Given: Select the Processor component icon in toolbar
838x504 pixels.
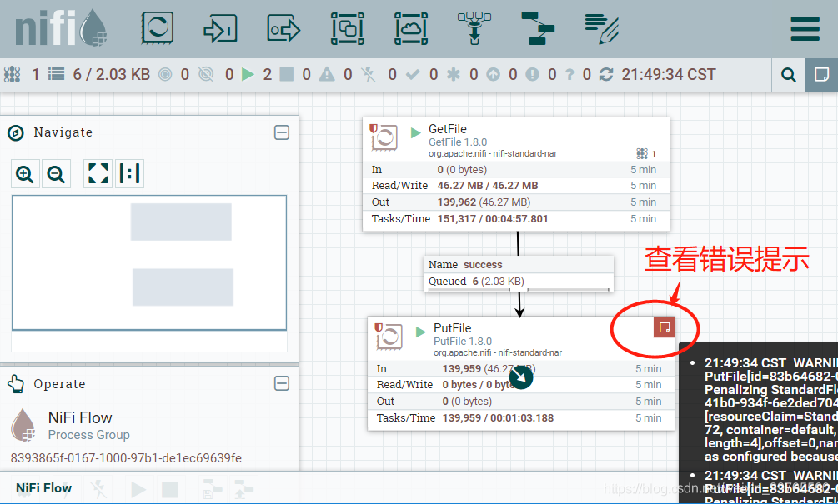Looking at the screenshot, I should [x=157, y=27].
